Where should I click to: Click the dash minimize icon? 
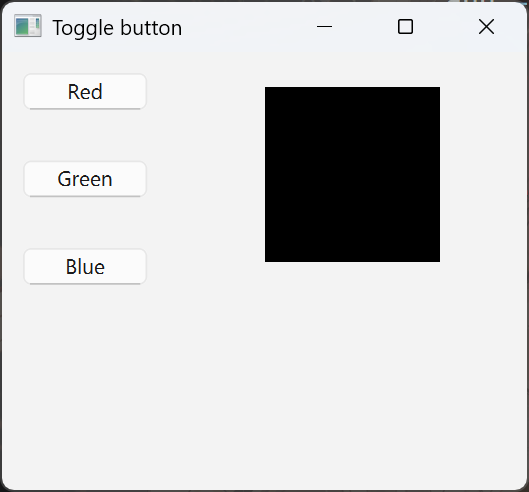325,26
